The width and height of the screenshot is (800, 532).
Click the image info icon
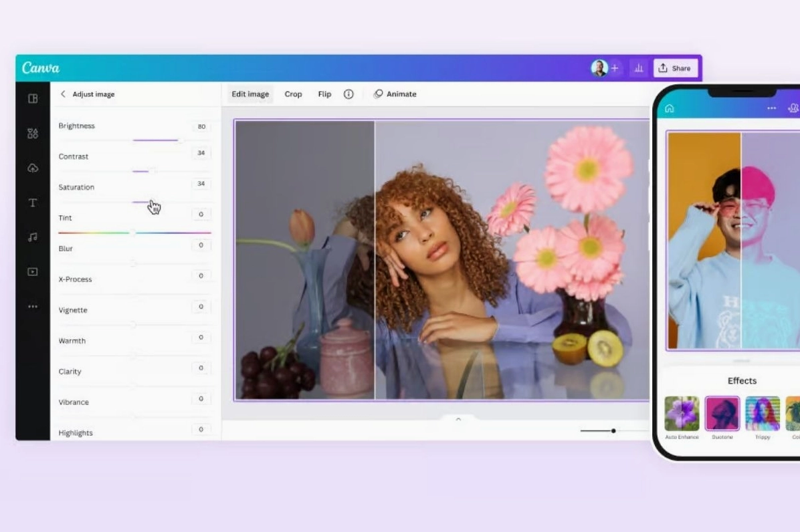[348, 94]
